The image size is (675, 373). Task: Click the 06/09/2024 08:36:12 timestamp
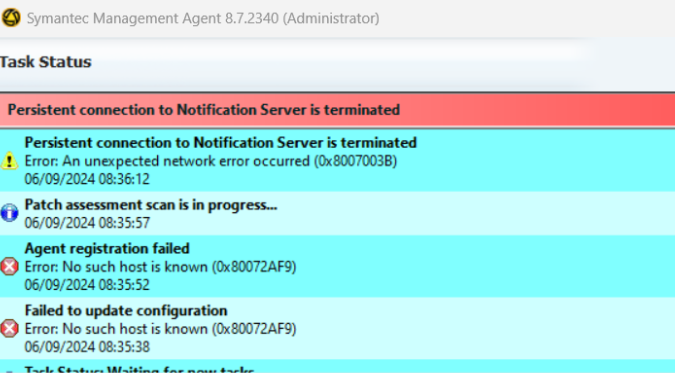pos(87,179)
